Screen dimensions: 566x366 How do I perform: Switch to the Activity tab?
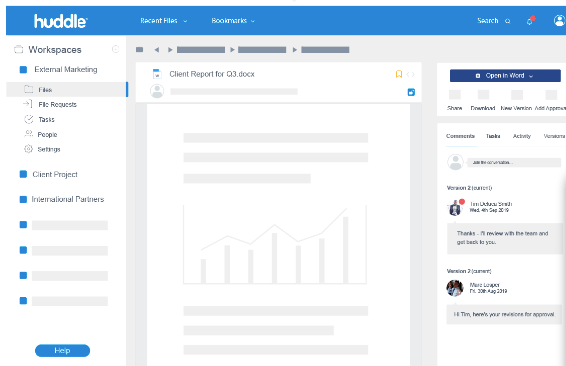point(522,136)
